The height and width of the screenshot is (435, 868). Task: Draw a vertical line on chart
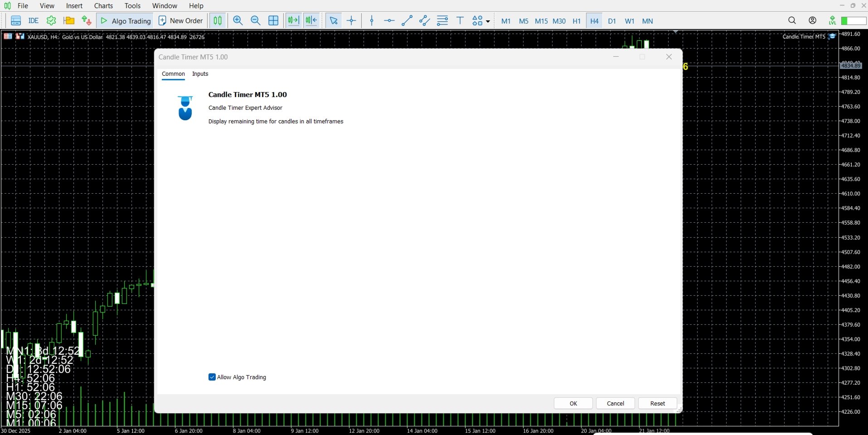click(372, 21)
